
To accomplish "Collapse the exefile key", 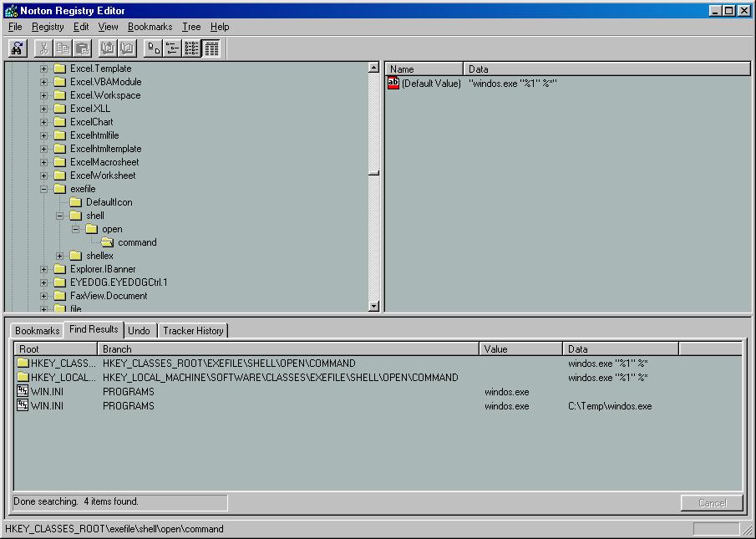I will [x=44, y=189].
